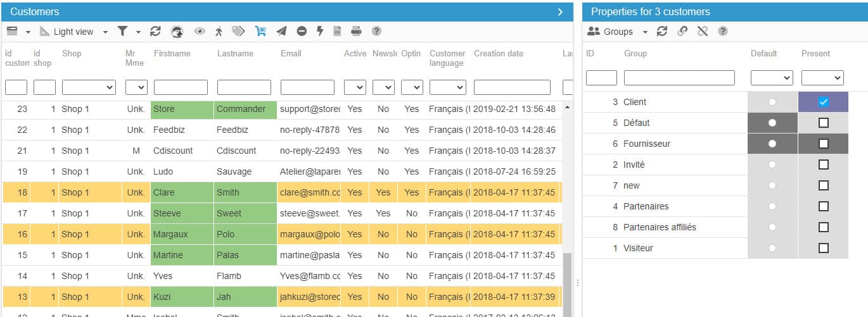Click the paper plane send icon

pos(281,31)
